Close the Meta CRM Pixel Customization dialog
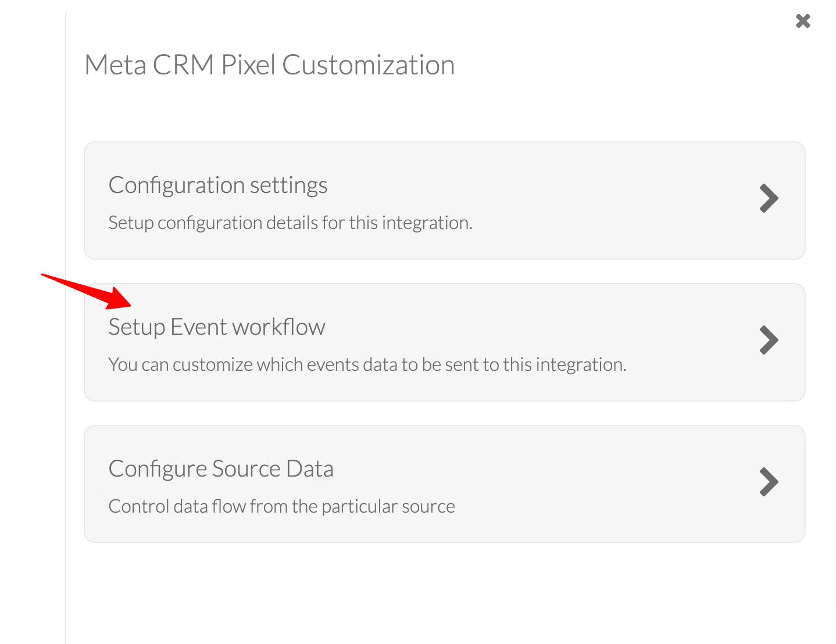This screenshot has width=836, height=644. point(803,22)
